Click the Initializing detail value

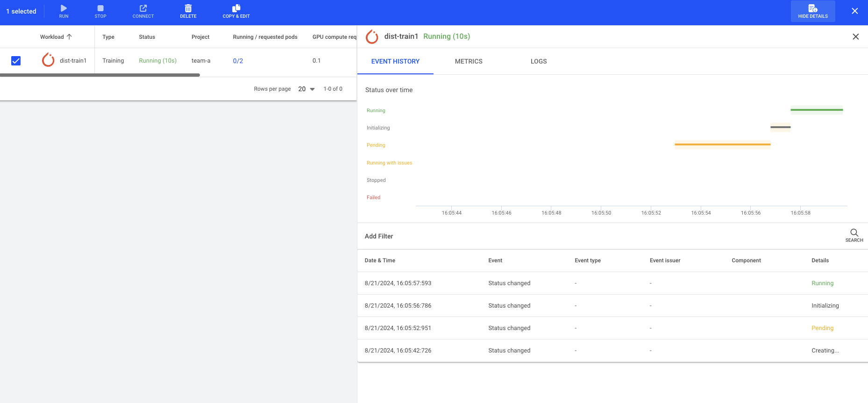tap(825, 306)
